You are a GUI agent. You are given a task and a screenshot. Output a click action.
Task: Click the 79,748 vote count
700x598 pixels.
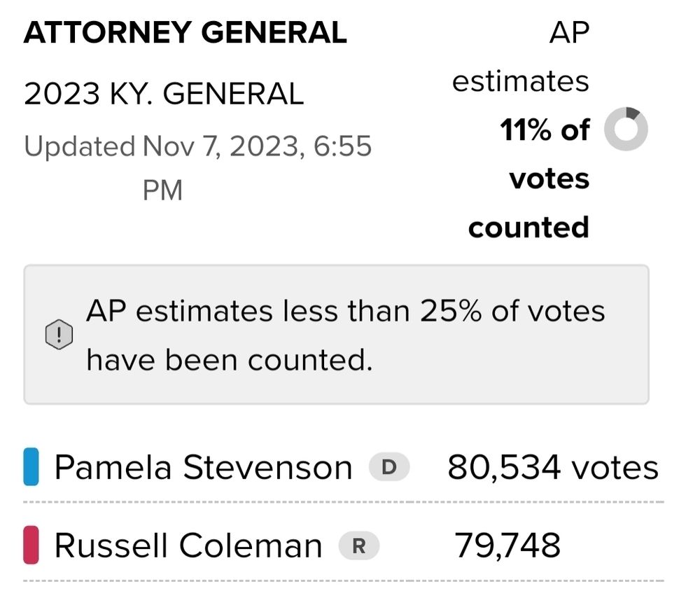pos(508,545)
